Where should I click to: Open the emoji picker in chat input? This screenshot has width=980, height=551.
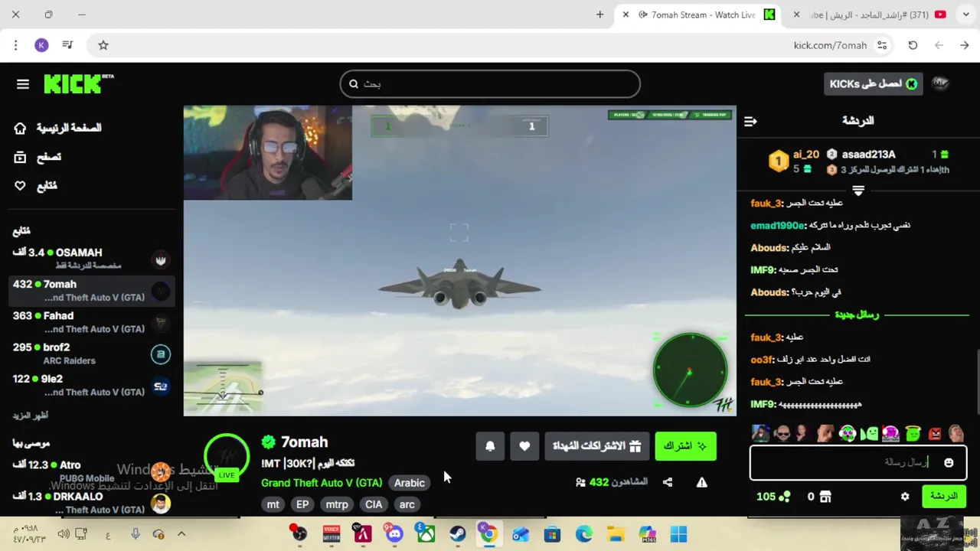pyautogui.click(x=949, y=462)
